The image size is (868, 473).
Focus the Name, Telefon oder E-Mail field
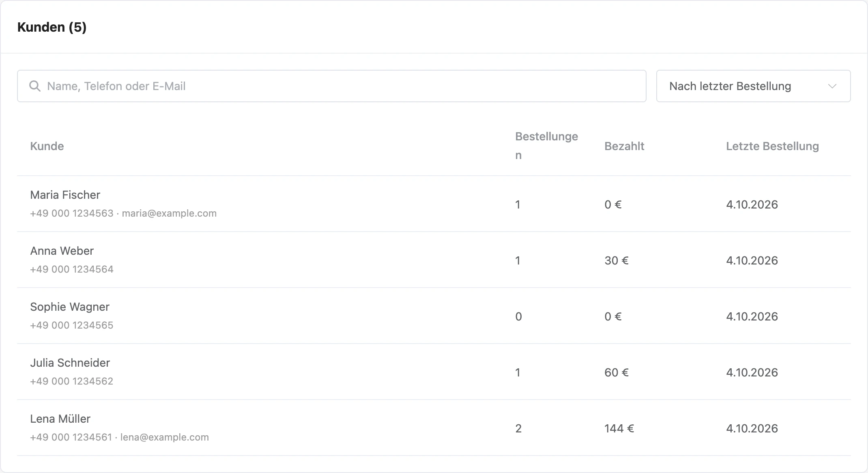coord(331,86)
